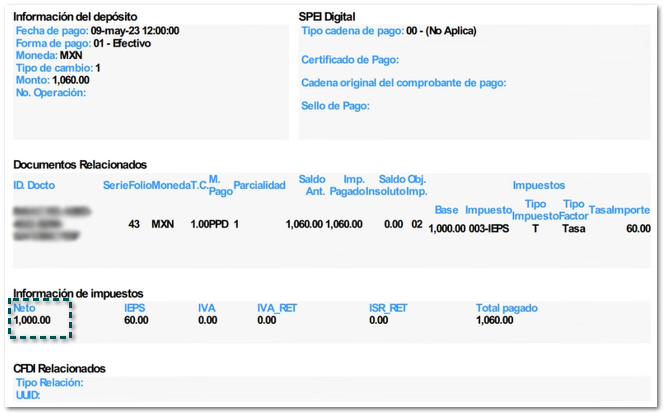Click the 'Imp. Pagado' column header

click(347, 185)
